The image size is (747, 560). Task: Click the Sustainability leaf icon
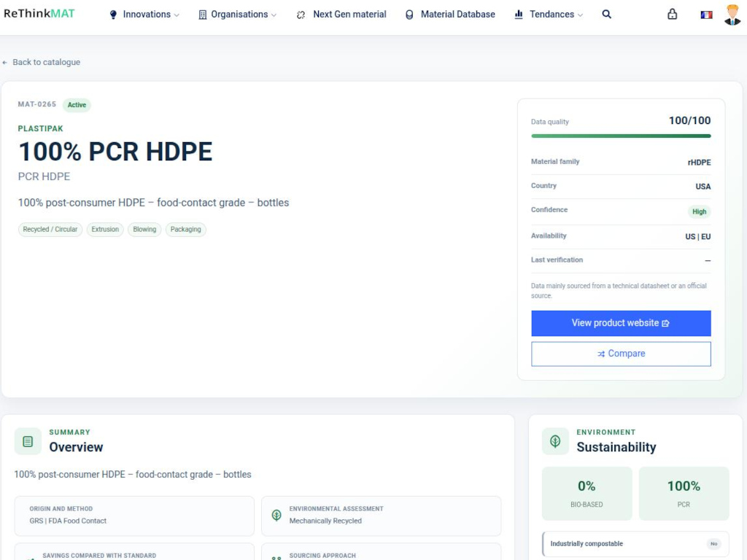[555, 441]
